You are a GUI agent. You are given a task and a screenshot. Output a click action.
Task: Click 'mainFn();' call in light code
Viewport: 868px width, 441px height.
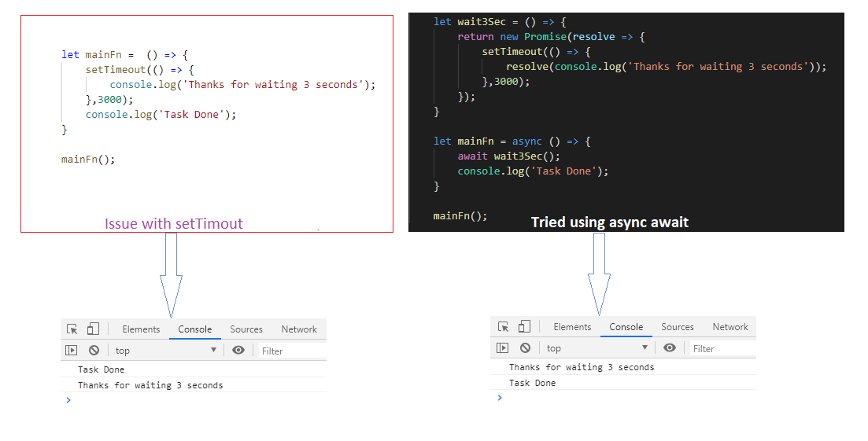pos(88,159)
